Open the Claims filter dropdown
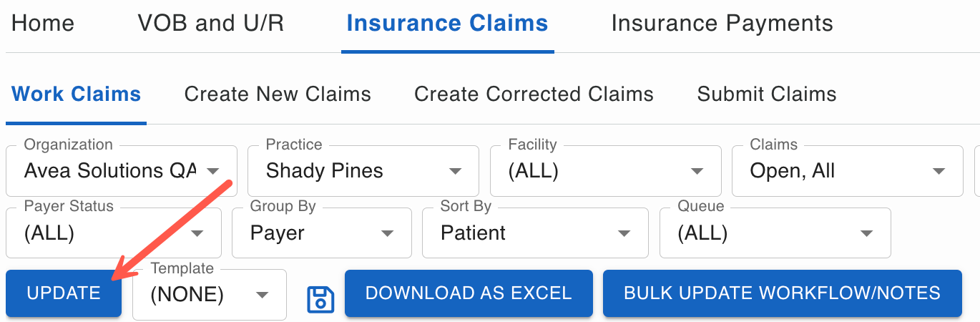The height and width of the screenshot is (322, 980). click(847, 171)
